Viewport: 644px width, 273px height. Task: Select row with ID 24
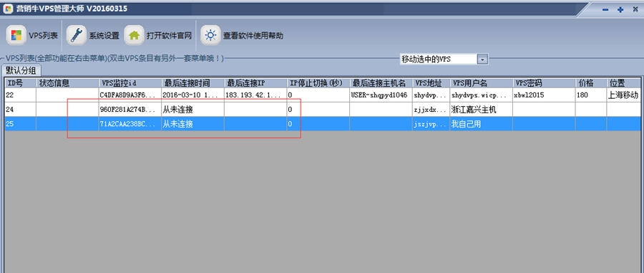pyautogui.click(x=323, y=110)
